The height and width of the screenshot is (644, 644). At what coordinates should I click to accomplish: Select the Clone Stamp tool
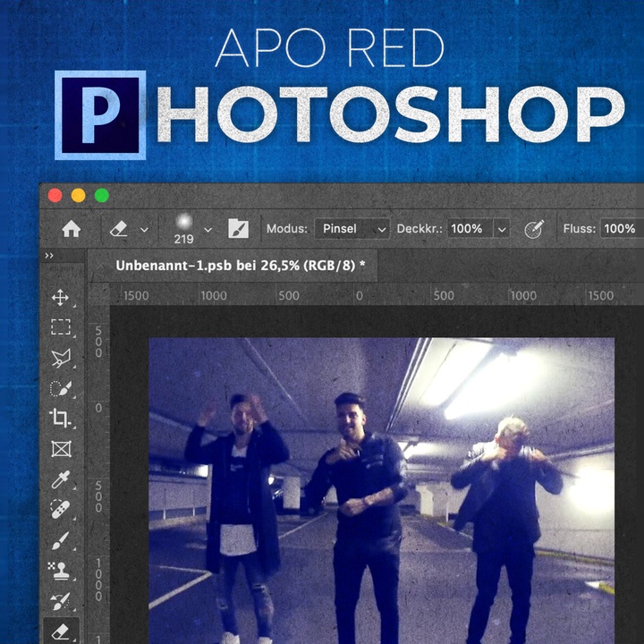(x=60, y=571)
